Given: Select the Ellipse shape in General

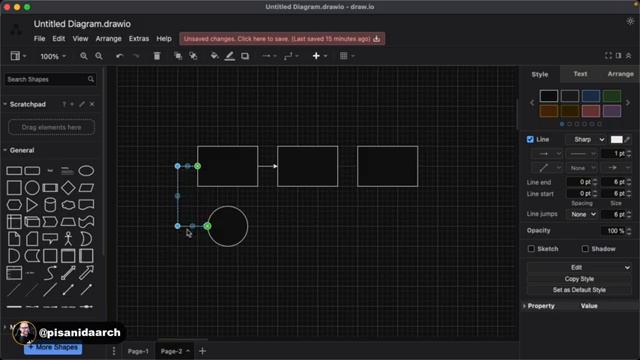Looking at the screenshot, I should [86, 171].
